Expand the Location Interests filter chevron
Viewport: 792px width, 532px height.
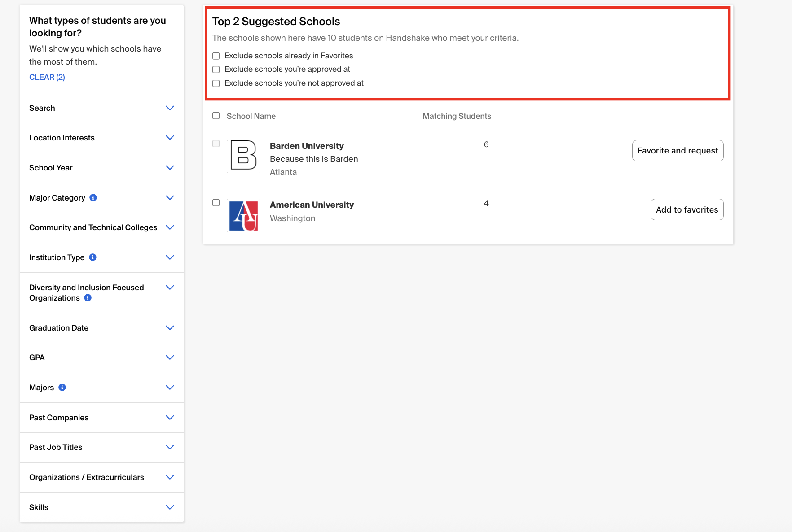tap(170, 138)
